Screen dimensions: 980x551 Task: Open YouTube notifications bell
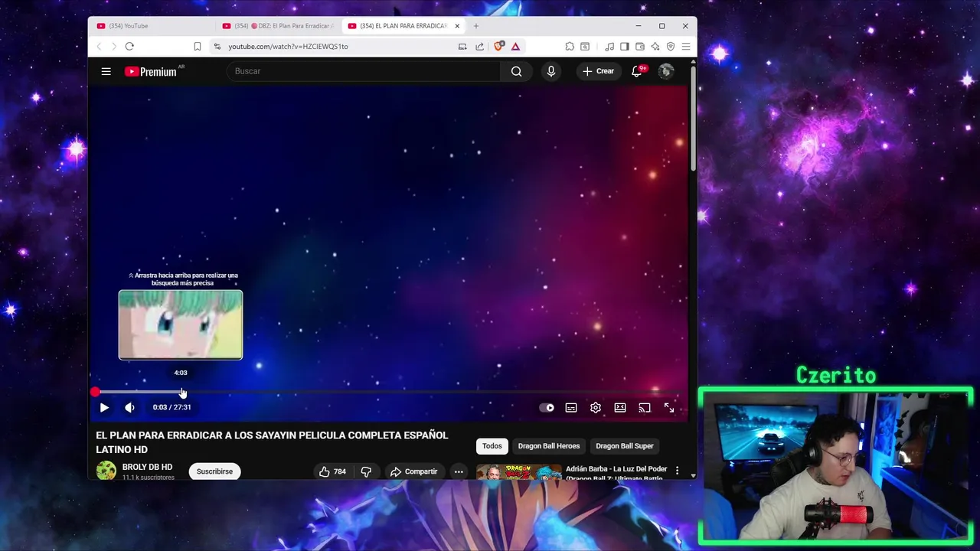click(x=636, y=71)
